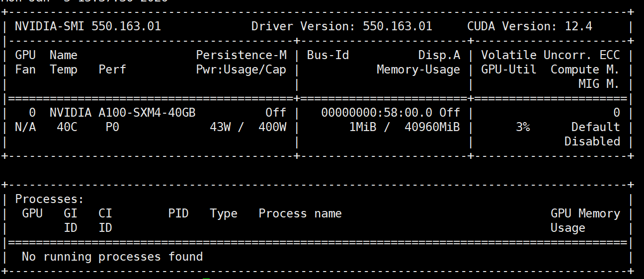Select the Processes: section label
Image resolution: width=644 pixels, height=279 pixels.
point(50,199)
